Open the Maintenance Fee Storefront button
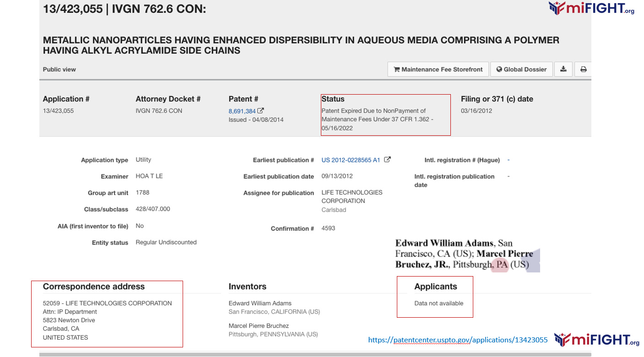644x357 pixels. click(x=438, y=69)
